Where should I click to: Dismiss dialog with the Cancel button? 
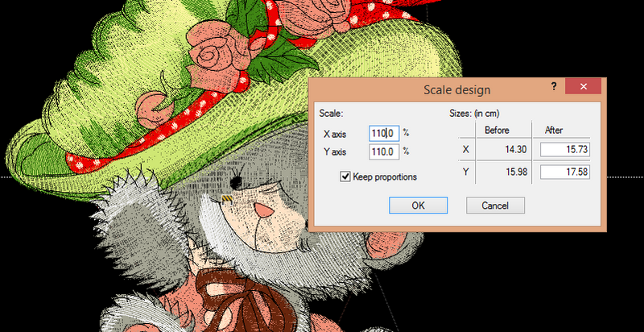495,205
